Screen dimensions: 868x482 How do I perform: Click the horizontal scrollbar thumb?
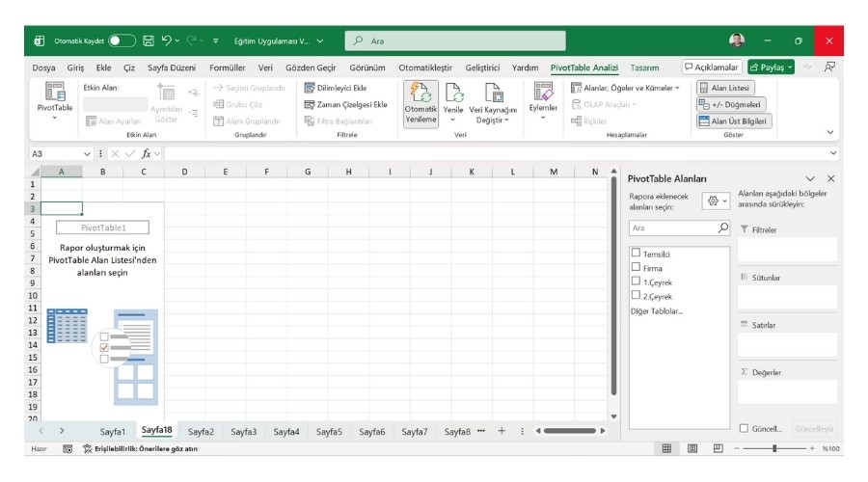[x=570, y=431]
